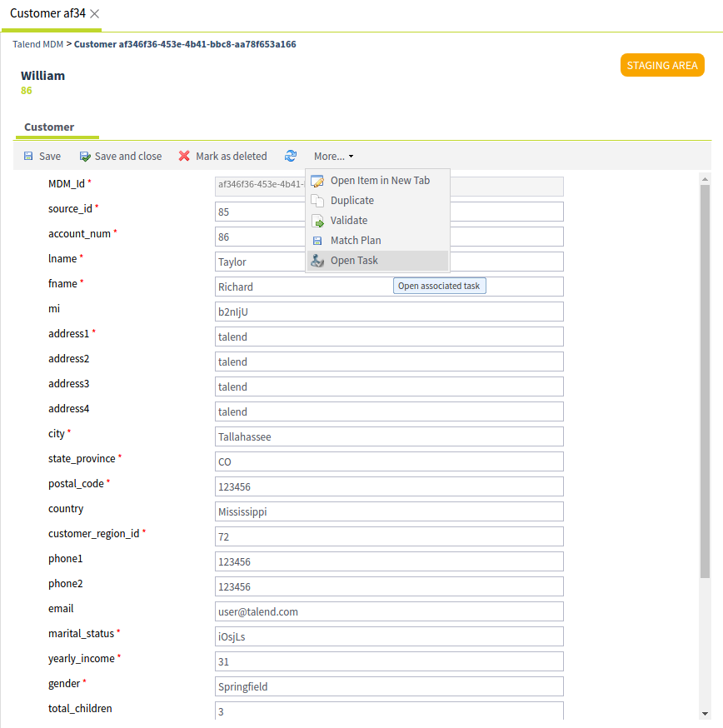This screenshot has height=728, width=723.
Task: Click the Match Plan icon
Action: pyautogui.click(x=317, y=241)
